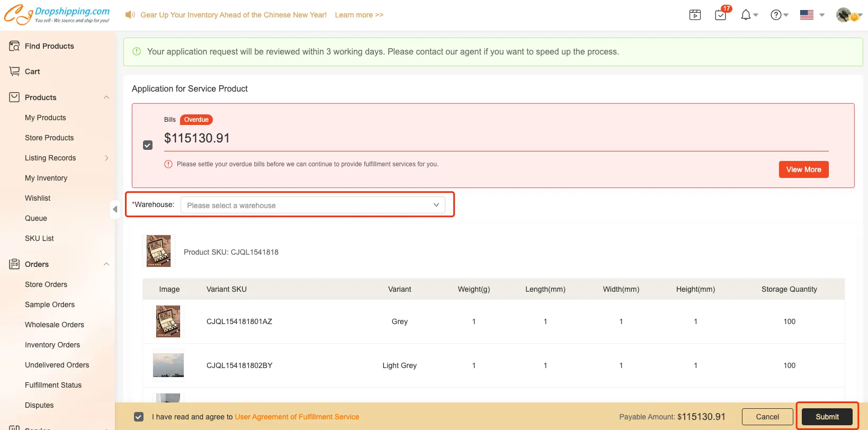Collapse sidebar using the left arrow handle
868x430 pixels.
(x=115, y=209)
